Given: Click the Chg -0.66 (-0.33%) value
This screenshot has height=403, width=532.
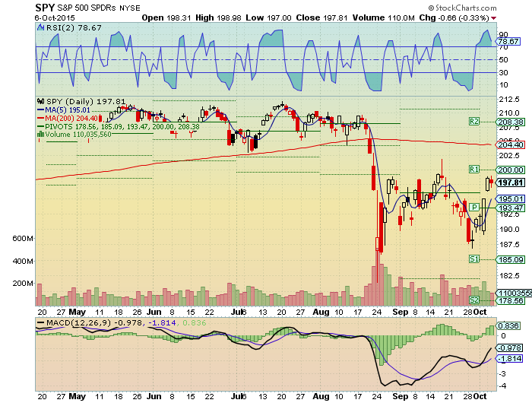Looking at the screenshot, I should tap(454, 17).
